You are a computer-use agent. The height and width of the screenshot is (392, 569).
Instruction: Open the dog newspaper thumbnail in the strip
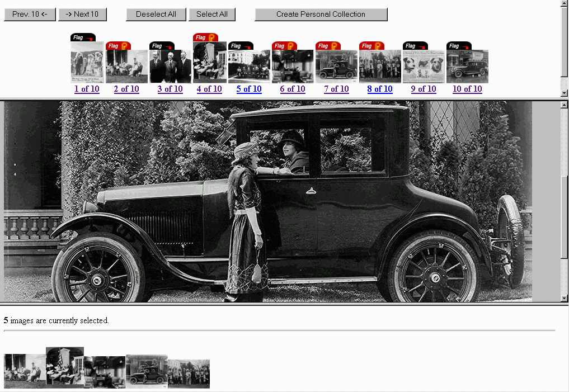[x=424, y=67]
